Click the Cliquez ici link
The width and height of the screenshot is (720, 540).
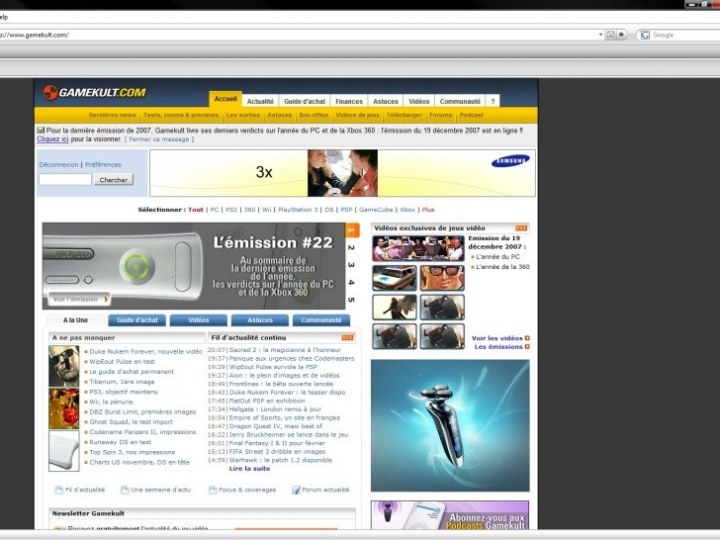tap(53, 139)
